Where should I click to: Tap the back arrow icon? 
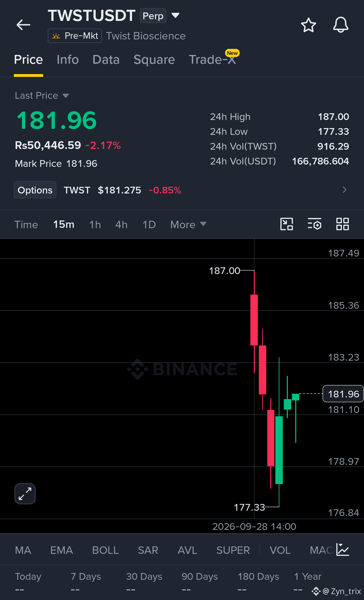click(23, 25)
